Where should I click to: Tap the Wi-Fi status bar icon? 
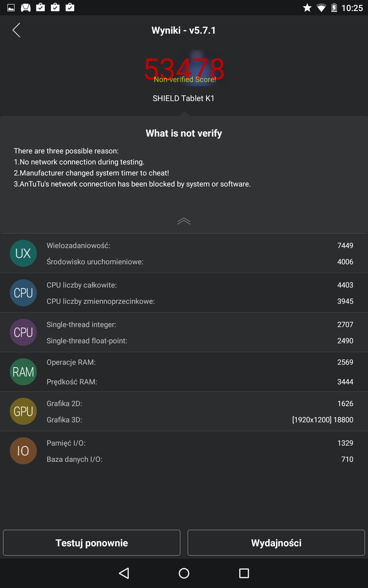pyautogui.click(x=321, y=8)
